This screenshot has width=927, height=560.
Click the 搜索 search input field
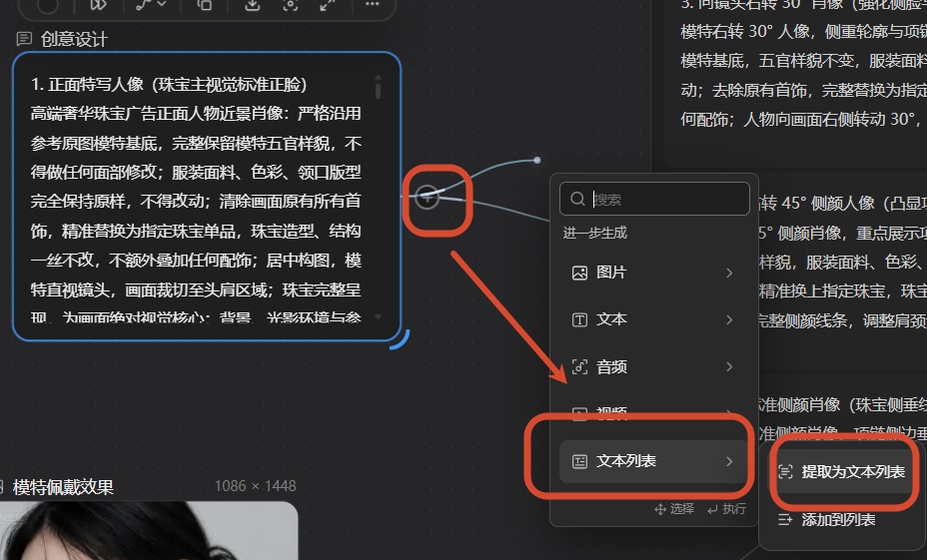coord(654,199)
